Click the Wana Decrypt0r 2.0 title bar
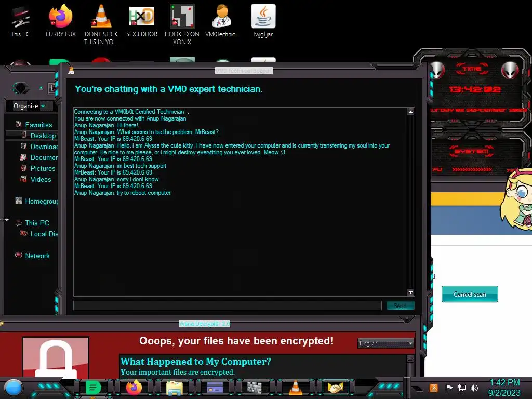The image size is (532, 399). [x=204, y=324]
